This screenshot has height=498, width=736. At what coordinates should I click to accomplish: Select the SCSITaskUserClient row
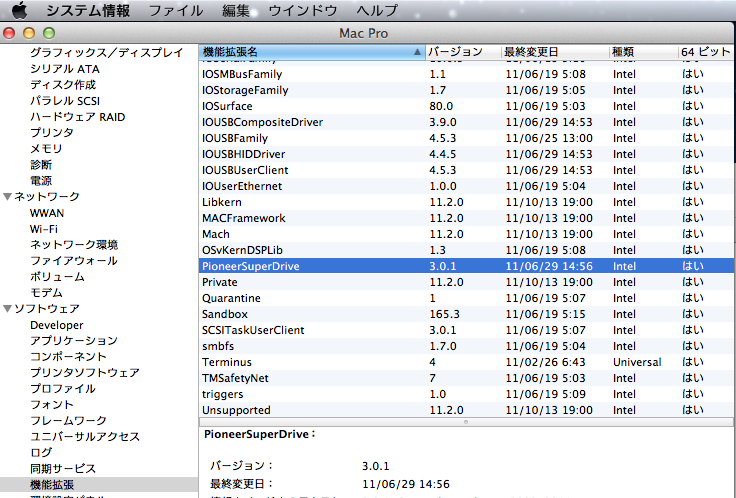pos(466,329)
